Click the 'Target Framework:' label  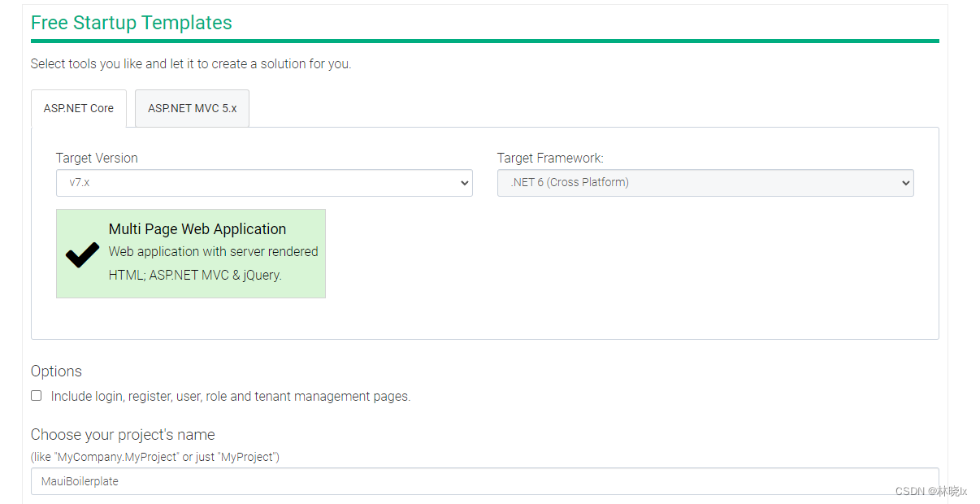550,159
